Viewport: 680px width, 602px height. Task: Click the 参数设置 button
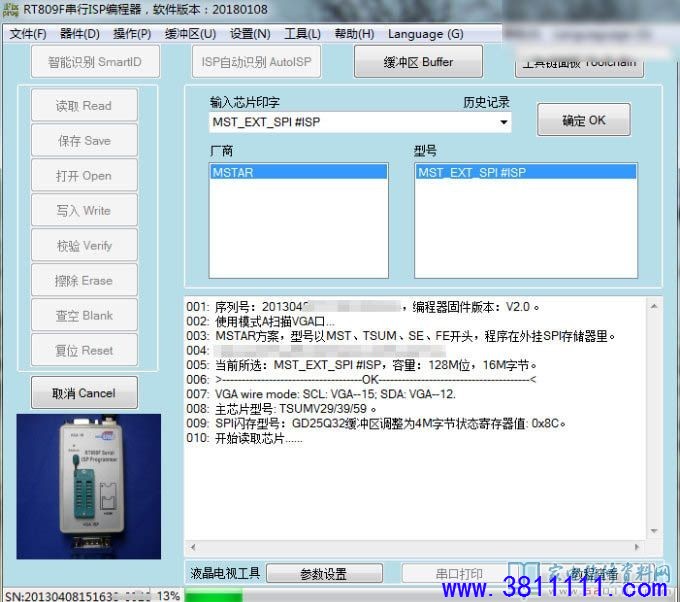324,574
